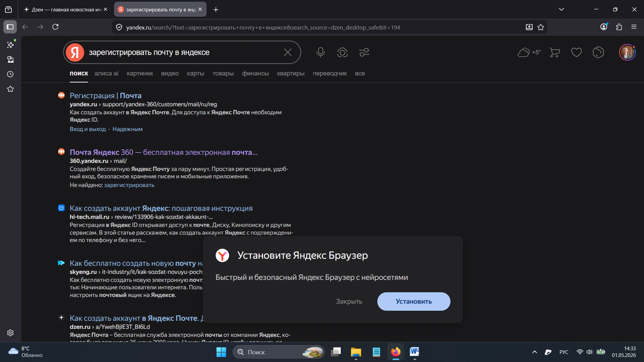Screen dimensions: 644x362
Task: Open 'Почта Яндекс 360' search result
Action: click(x=164, y=152)
